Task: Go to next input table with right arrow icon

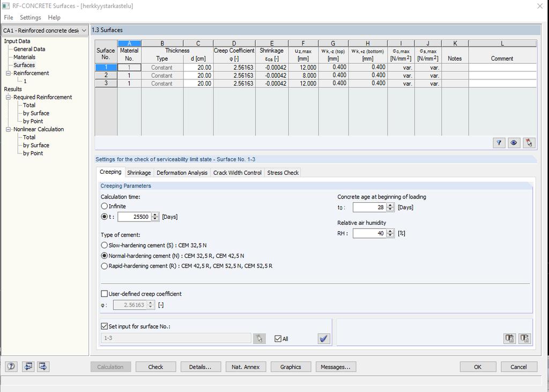Action: [x=43, y=366]
